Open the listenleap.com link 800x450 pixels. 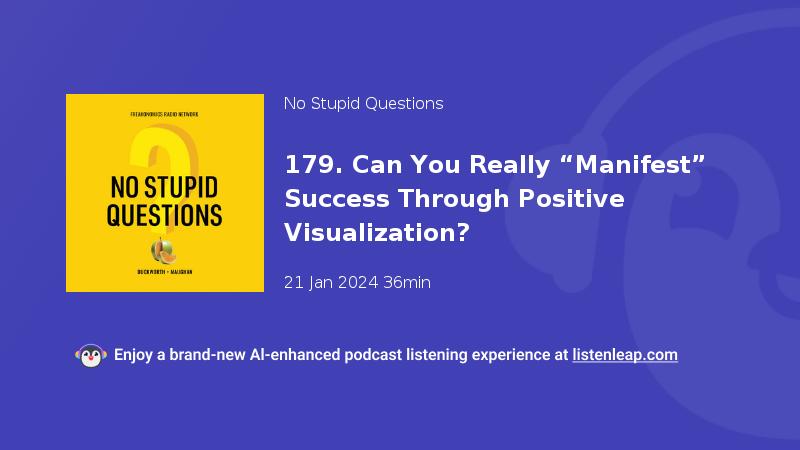[625, 355]
